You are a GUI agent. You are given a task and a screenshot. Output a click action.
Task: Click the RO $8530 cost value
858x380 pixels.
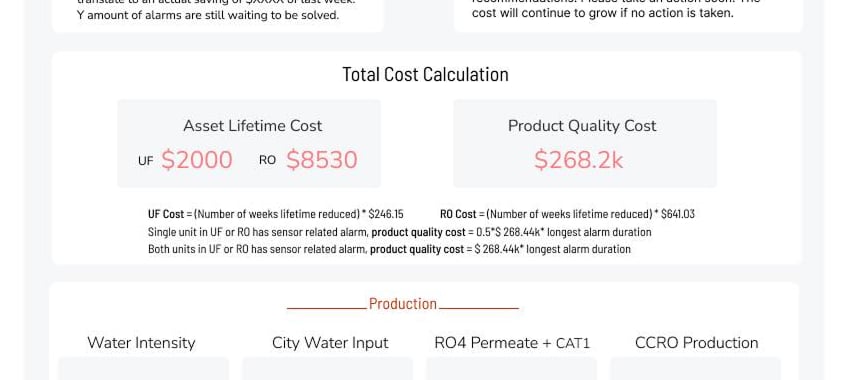[322, 160]
